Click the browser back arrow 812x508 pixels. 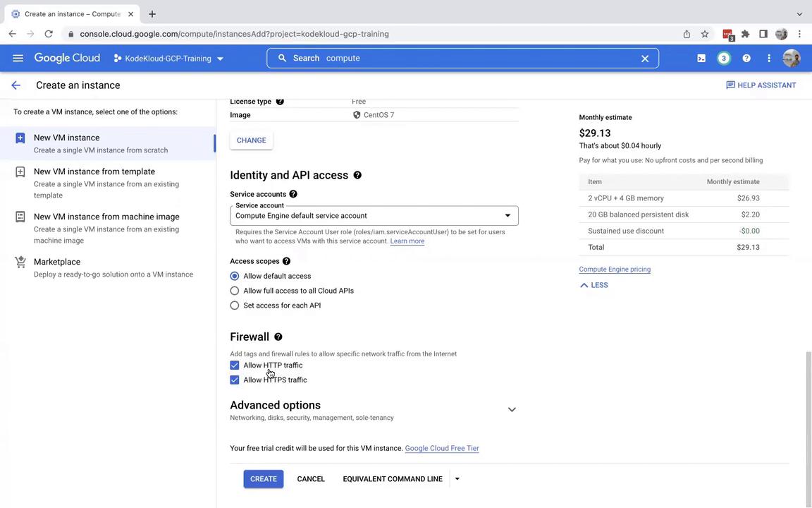point(13,34)
